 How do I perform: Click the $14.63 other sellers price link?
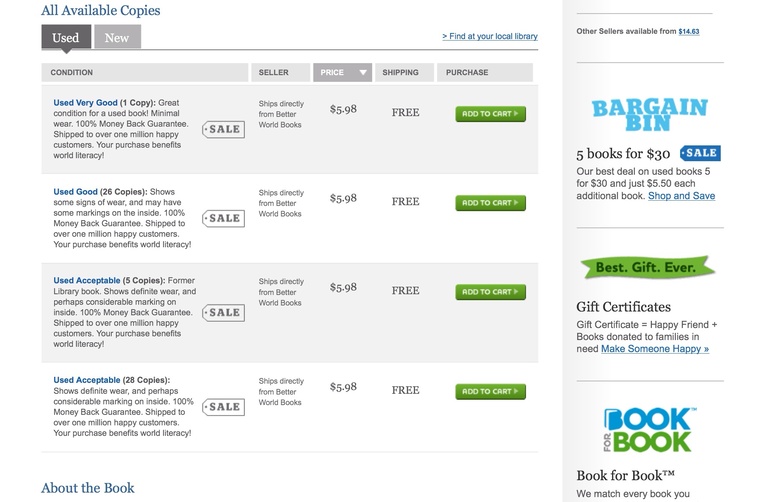(x=689, y=31)
